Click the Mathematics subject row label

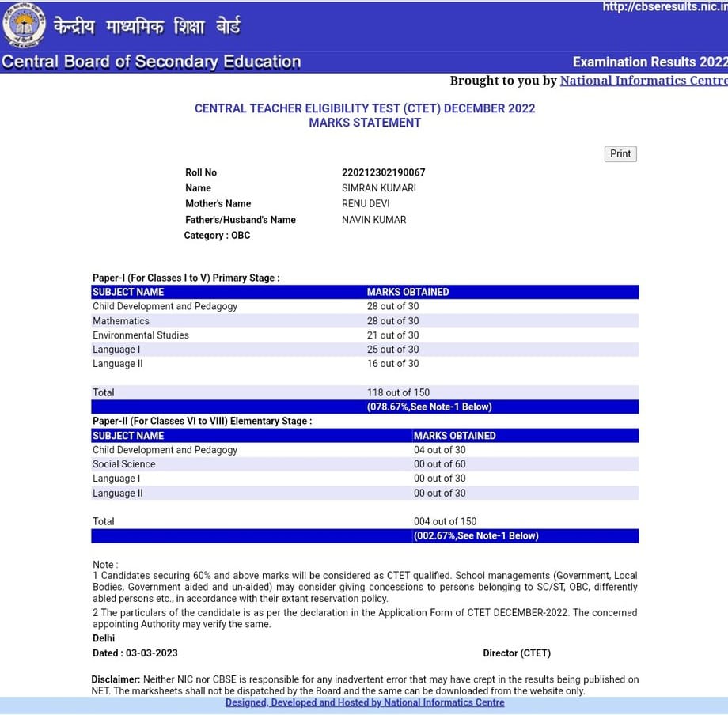121,320
